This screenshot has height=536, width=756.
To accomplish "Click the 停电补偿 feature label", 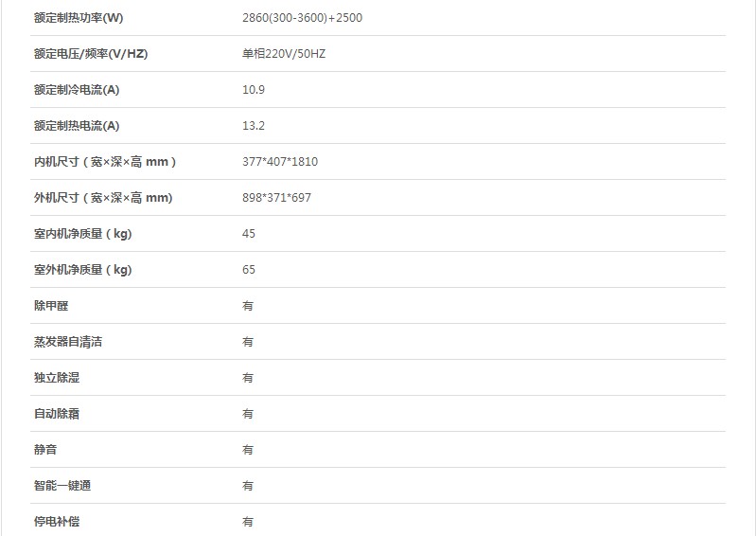I will tap(57, 522).
